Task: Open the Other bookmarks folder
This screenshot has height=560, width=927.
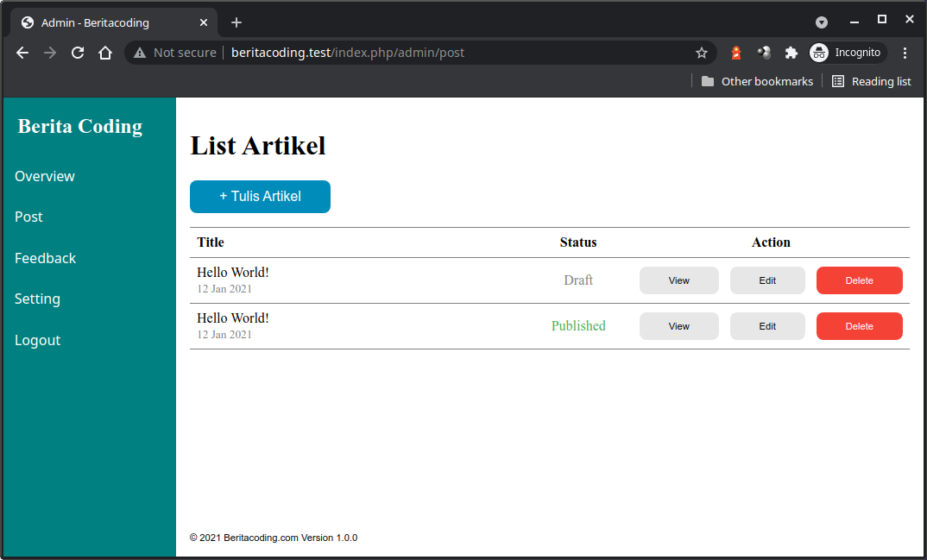Action: pyautogui.click(x=757, y=81)
